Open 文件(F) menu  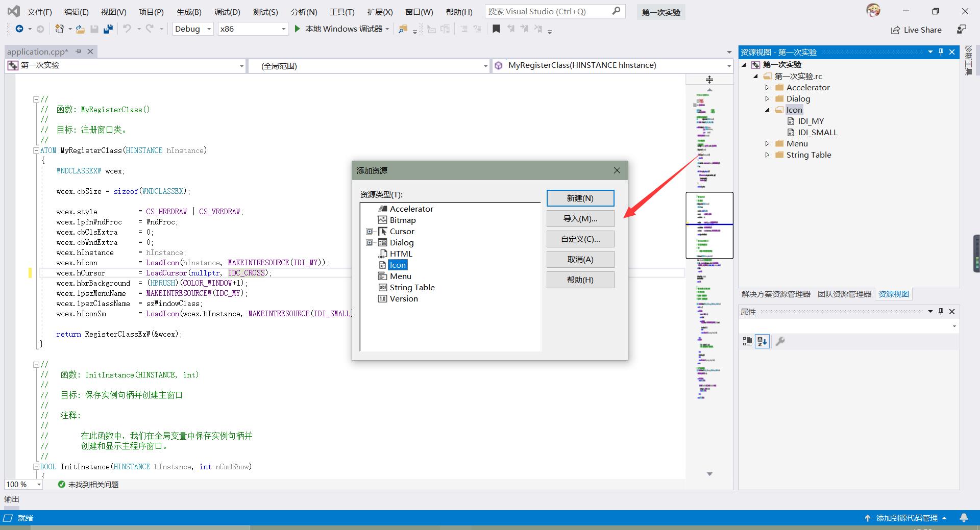coord(39,12)
